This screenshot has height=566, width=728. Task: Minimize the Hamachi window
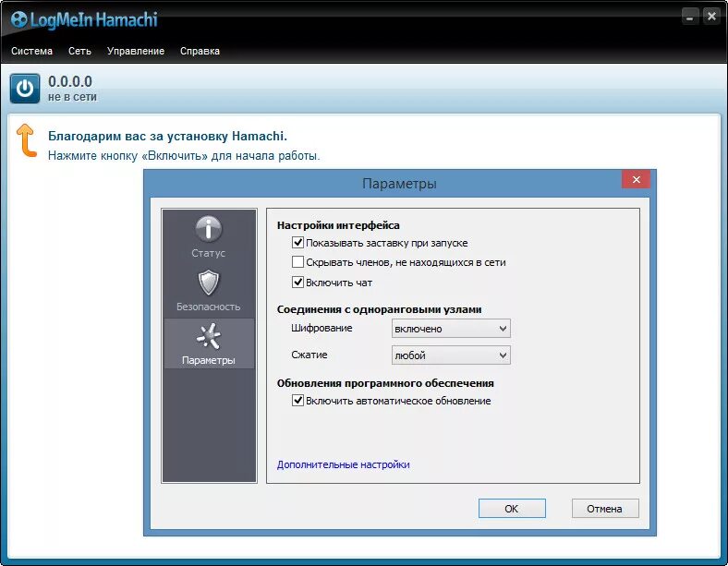click(x=690, y=17)
